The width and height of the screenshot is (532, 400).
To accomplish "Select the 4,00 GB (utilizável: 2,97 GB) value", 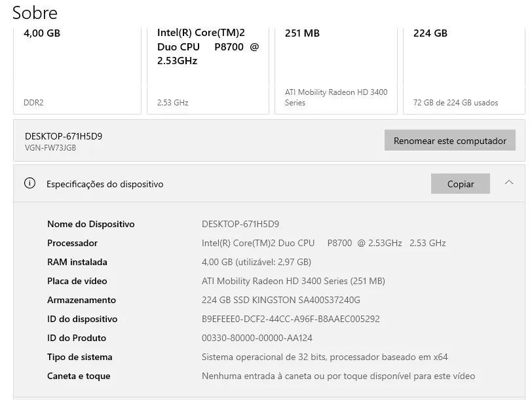I will coord(256,262).
